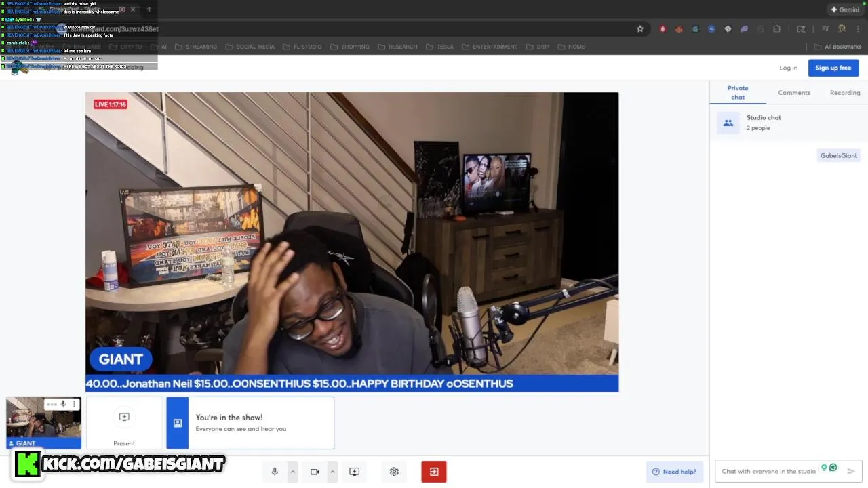Expand camera options arrow
This screenshot has width=868, height=488.
pyautogui.click(x=332, y=472)
